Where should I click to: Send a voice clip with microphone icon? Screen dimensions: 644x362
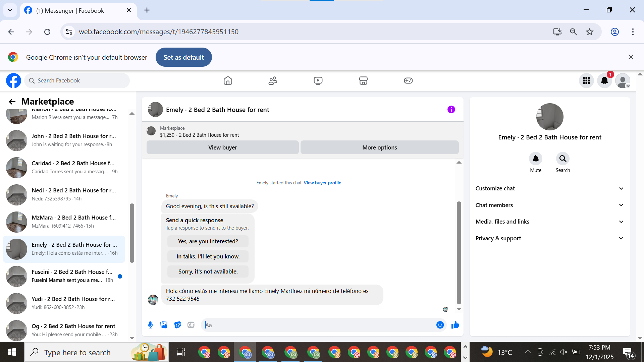coord(150,325)
